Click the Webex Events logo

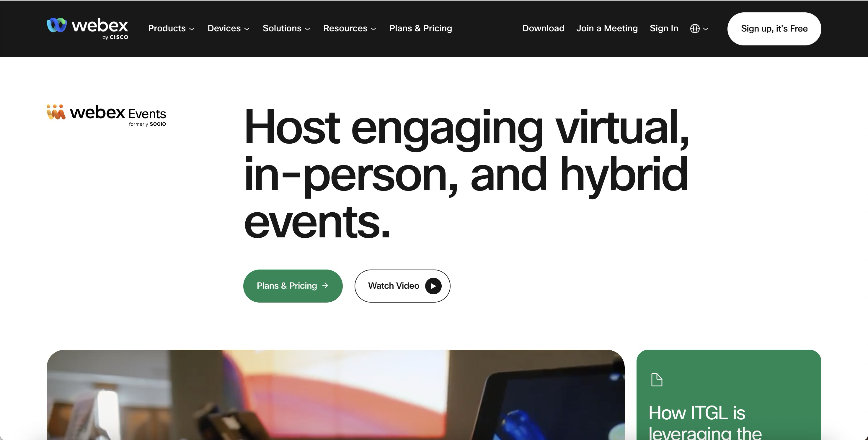106,116
